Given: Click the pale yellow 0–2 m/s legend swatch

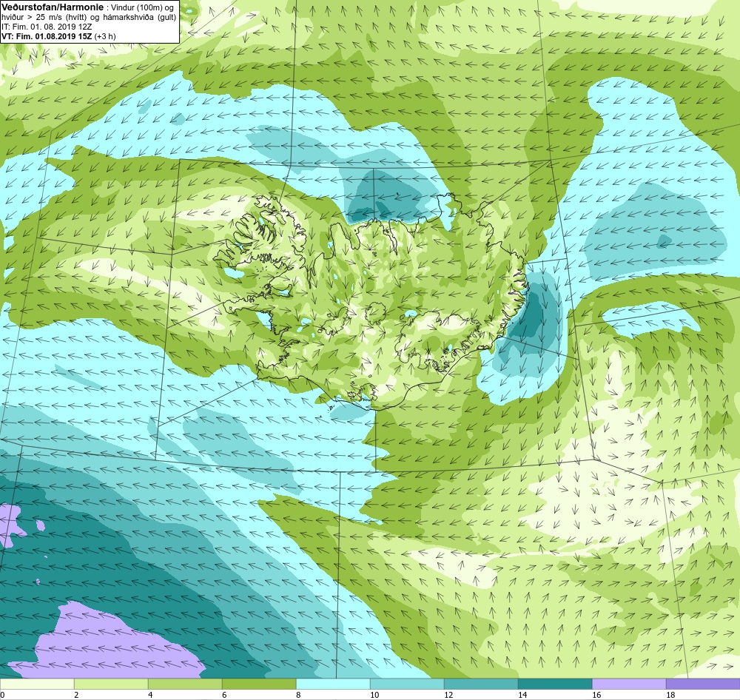Looking at the screenshot, I should 37,684.
